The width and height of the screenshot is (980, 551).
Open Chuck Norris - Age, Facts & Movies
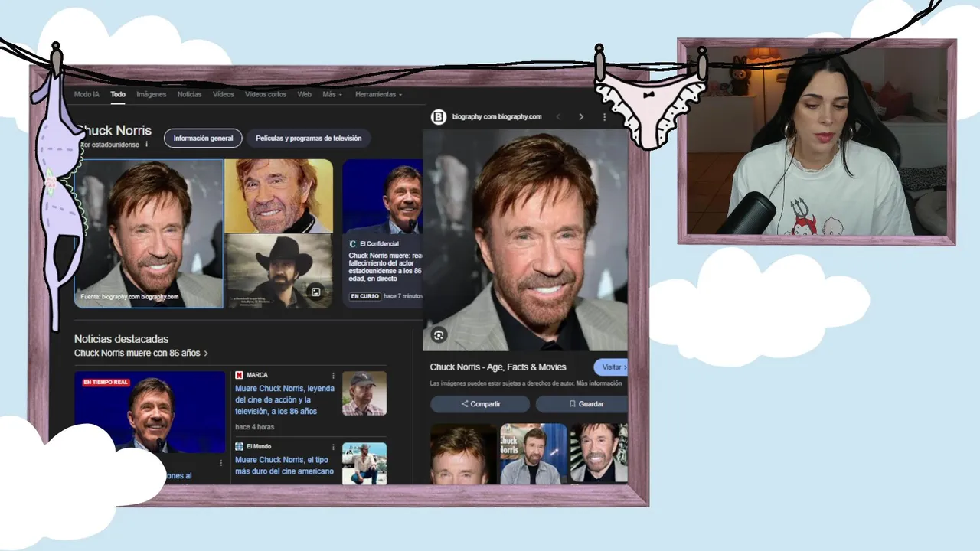[498, 367]
